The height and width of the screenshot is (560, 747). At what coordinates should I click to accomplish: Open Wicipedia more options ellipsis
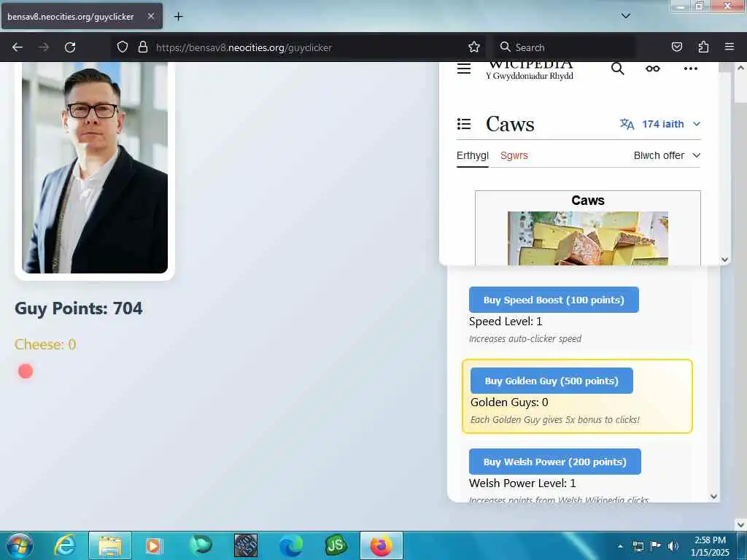point(690,69)
